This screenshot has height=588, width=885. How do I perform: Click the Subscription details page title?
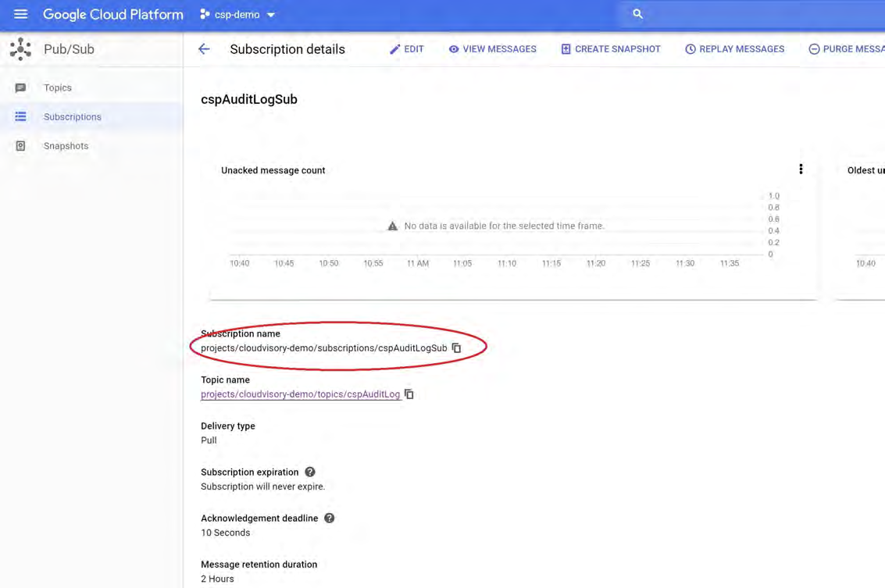coord(287,49)
